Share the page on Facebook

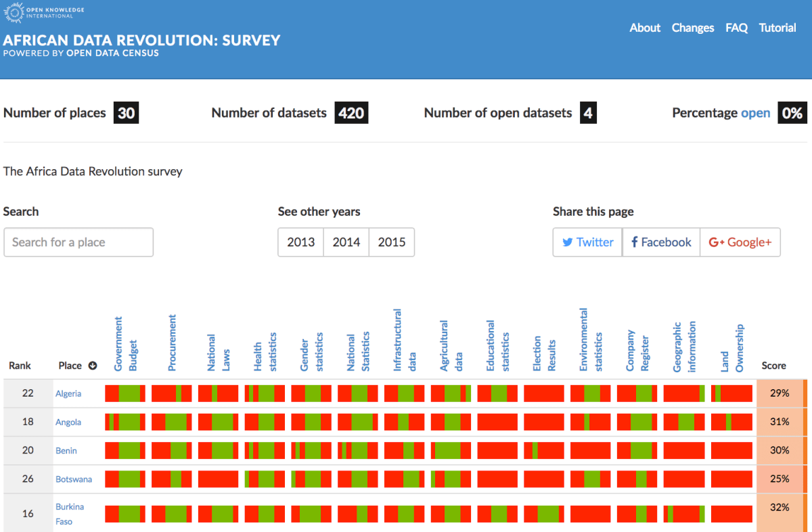click(661, 242)
